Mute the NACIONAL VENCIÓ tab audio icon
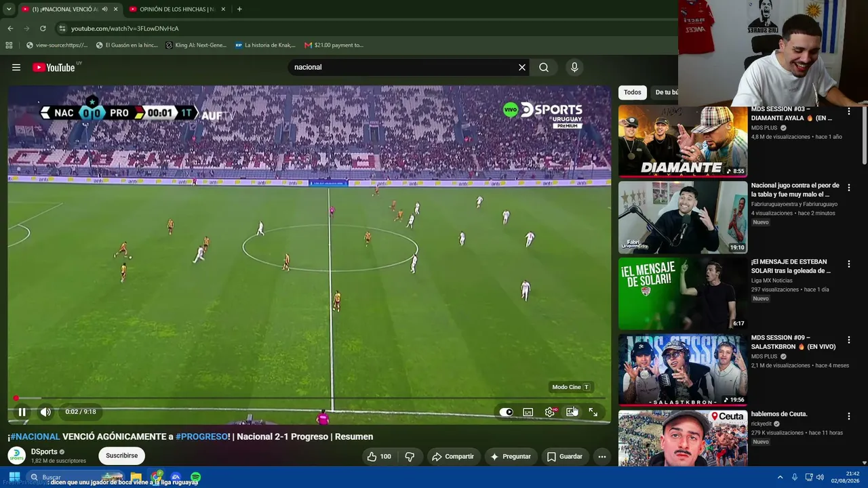The height and width of the screenshot is (488, 868). tap(104, 9)
